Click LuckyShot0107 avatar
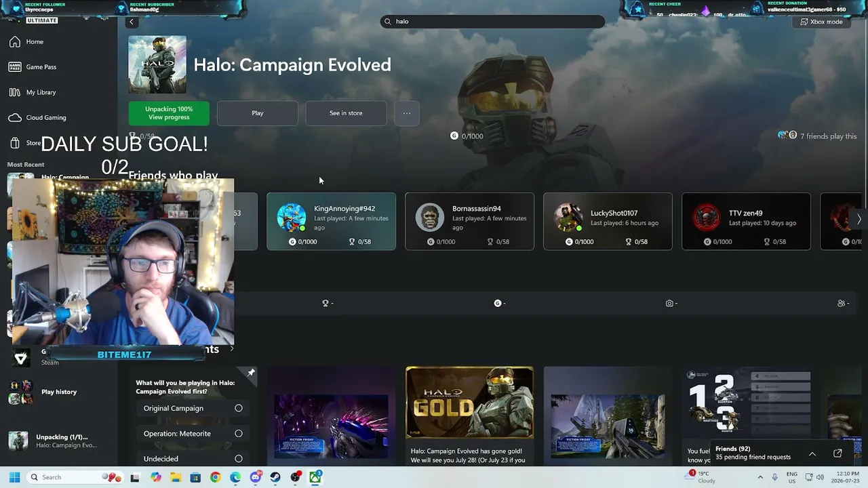The image size is (868, 488). (x=568, y=218)
